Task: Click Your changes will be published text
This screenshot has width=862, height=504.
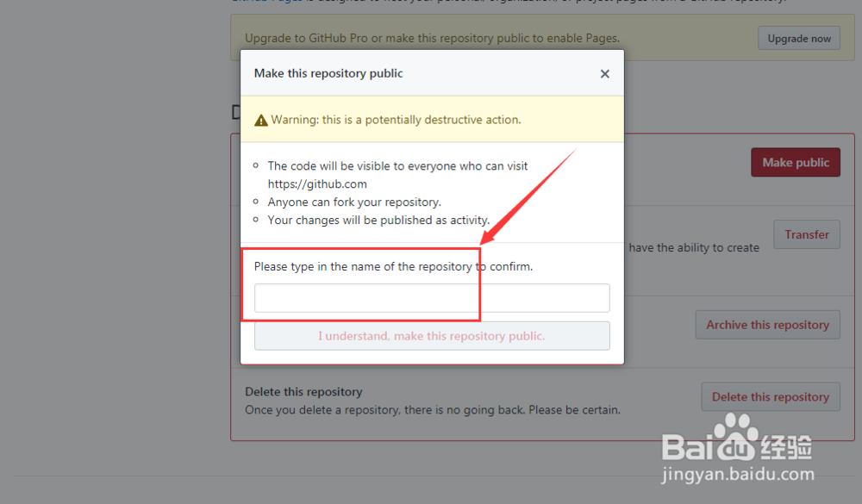Action: click(378, 221)
